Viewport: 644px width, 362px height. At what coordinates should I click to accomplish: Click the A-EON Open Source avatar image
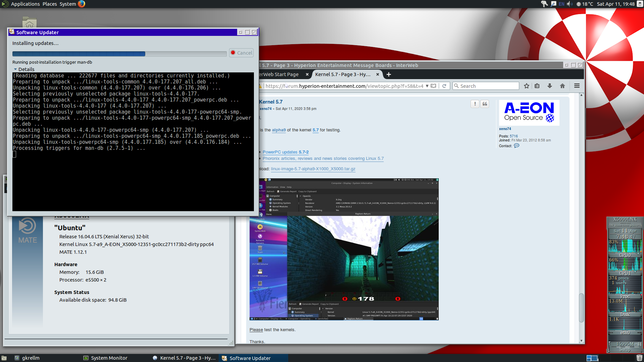point(529,113)
